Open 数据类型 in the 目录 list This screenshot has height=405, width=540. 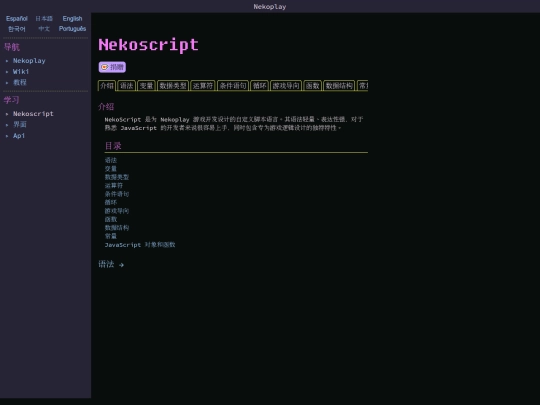(117, 177)
